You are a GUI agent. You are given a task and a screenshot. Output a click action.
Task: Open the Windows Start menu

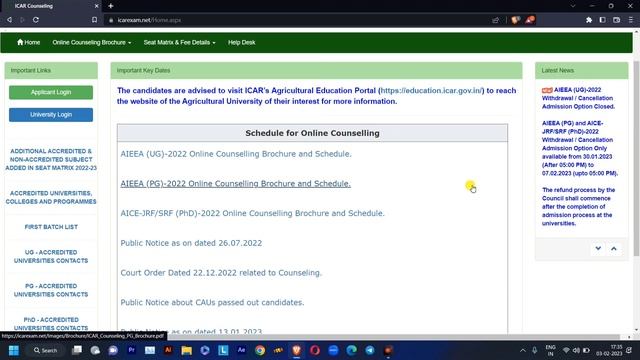(13, 350)
